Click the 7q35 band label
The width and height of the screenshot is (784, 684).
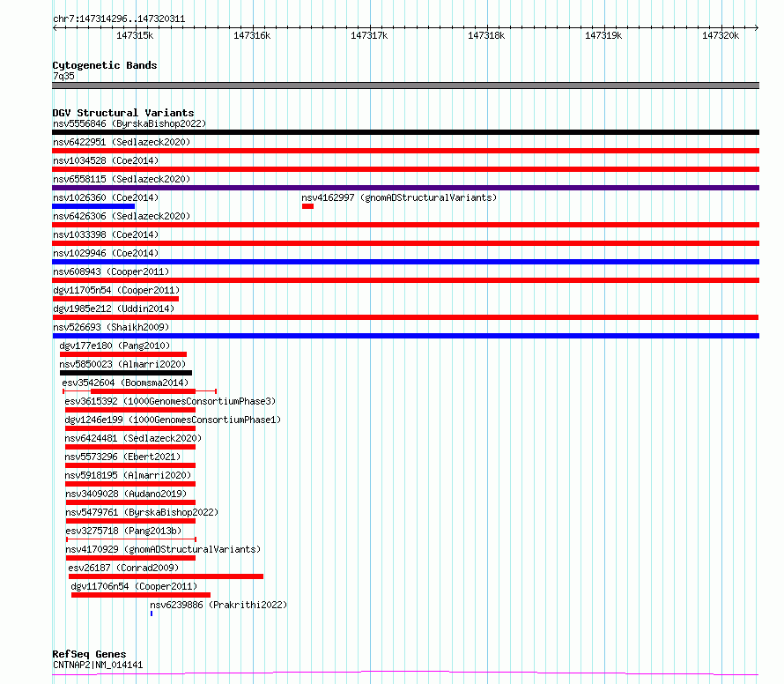tap(63, 76)
